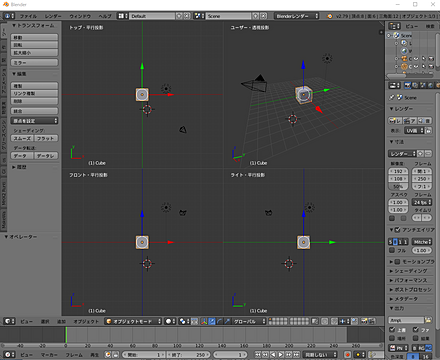Image resolution: width=440 pixels, height=360 pixels.
Task: Click the 移動 (Translate) button
Action: tap(34, 37)
